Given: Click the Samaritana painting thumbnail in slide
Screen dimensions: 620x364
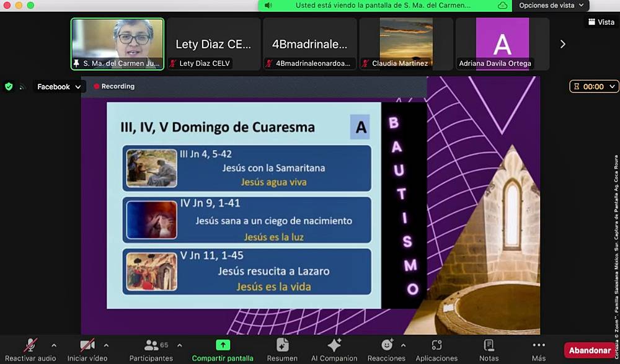Looking at the screenshot, I should (x=151, y=168).
